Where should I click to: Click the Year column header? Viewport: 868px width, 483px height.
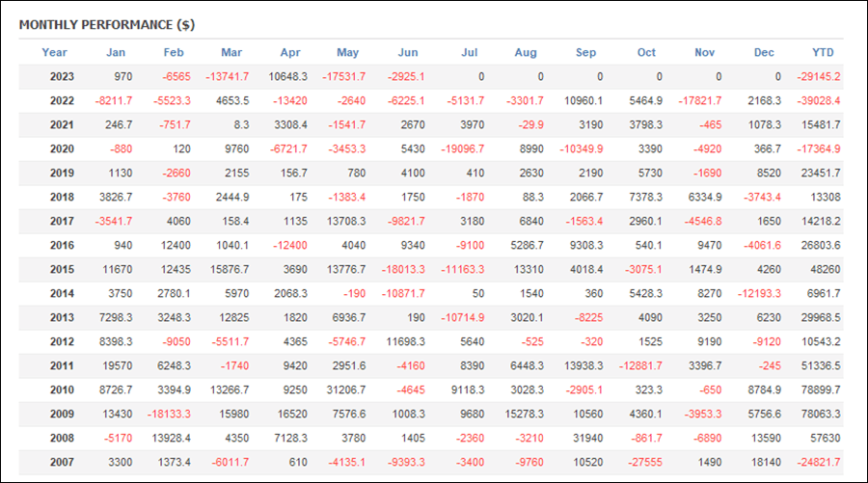(x=54, y=53)
